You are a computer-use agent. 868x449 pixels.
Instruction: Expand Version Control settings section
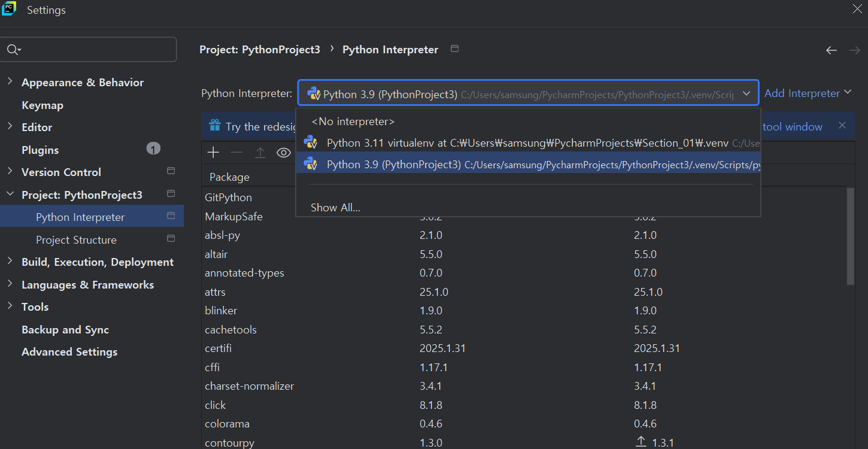click(x=10, y=171)
